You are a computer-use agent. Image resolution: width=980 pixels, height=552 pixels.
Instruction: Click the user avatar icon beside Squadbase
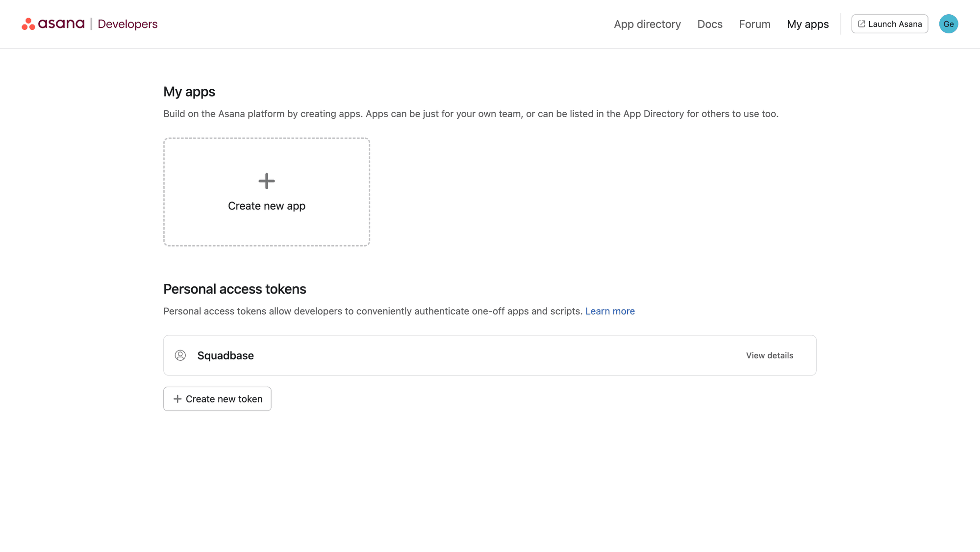click(x=180, y=355)
